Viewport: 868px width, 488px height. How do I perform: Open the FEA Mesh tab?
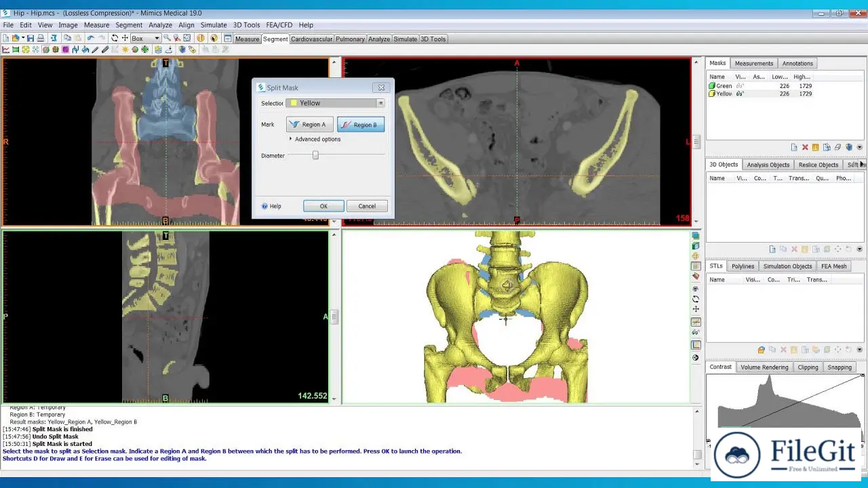[x=834, y=266]
